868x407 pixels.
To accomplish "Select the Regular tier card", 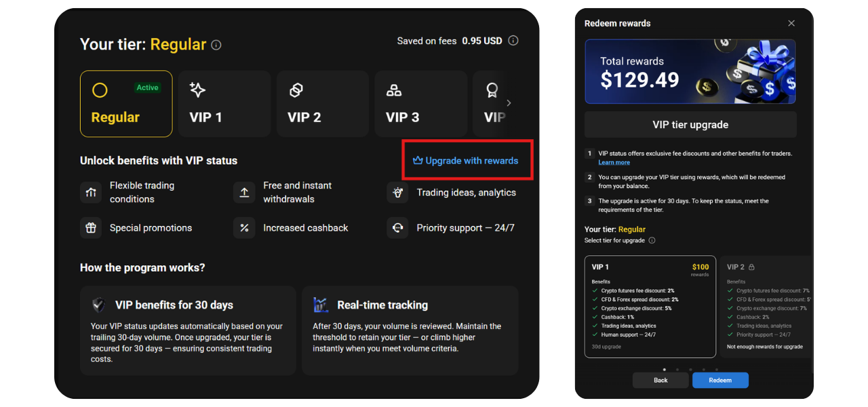I will coord(126,104).
